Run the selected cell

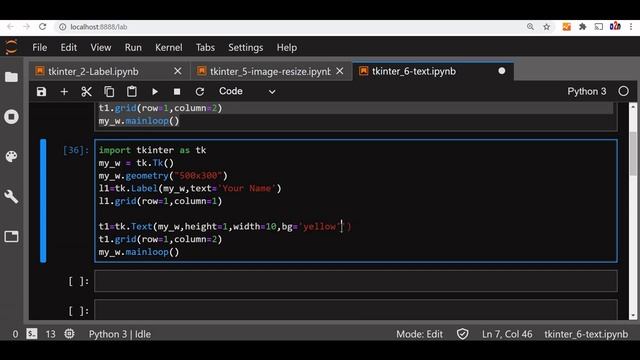tap(155, 91)
